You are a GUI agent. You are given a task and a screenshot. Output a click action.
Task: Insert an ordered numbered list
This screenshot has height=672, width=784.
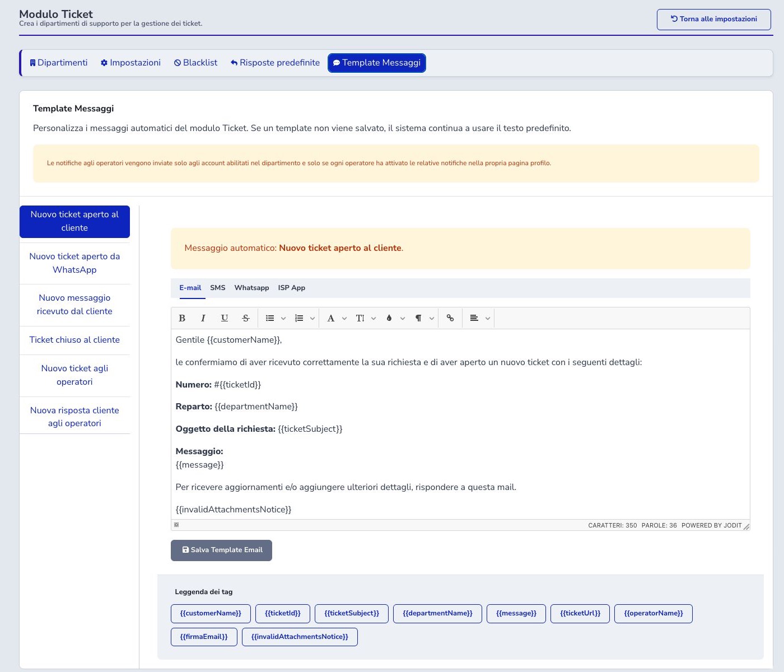299,318
